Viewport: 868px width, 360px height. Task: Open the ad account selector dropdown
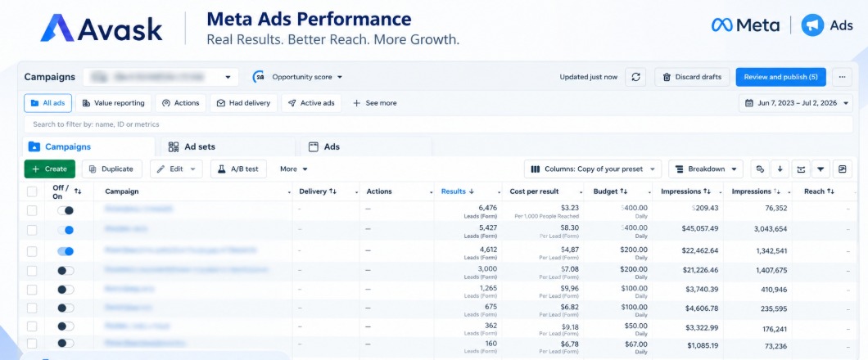(x=160, y=77)
